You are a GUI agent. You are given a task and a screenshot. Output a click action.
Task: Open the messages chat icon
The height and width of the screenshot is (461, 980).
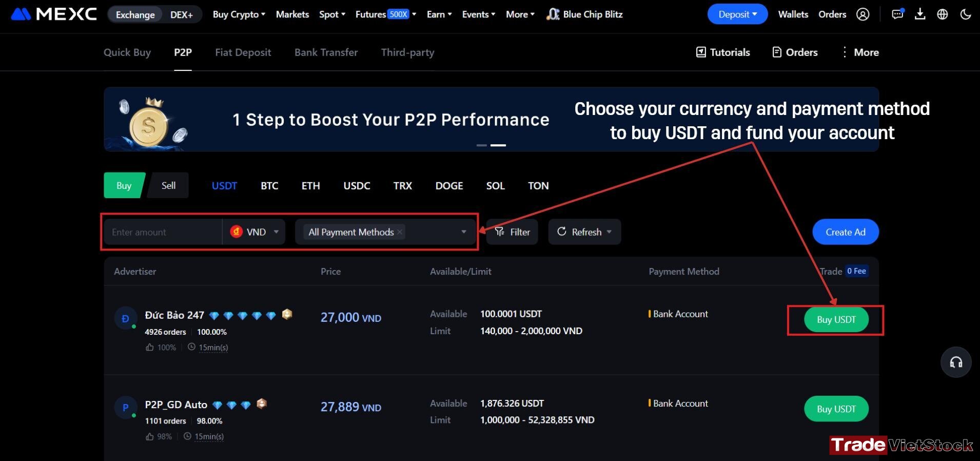pos(897,14)
